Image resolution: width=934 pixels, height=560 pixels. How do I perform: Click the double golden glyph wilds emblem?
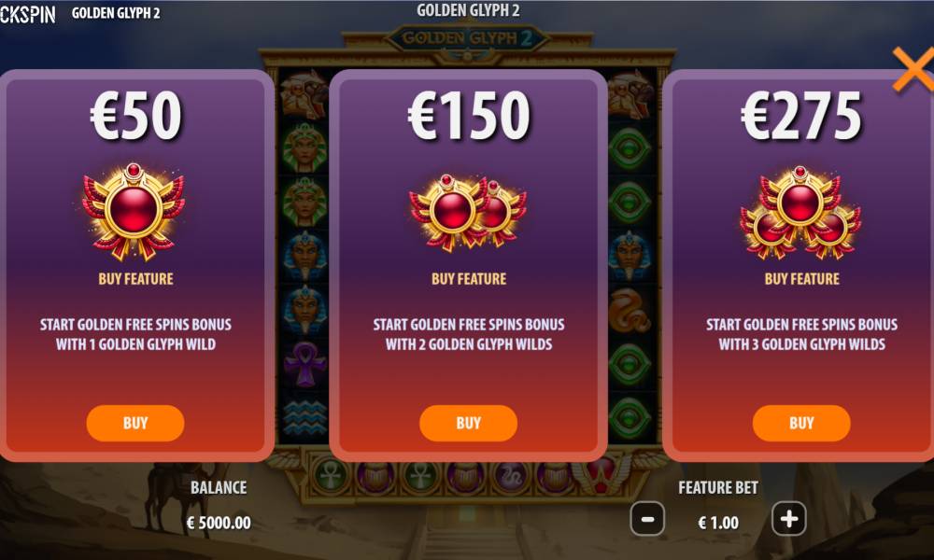tap(468, 213)
